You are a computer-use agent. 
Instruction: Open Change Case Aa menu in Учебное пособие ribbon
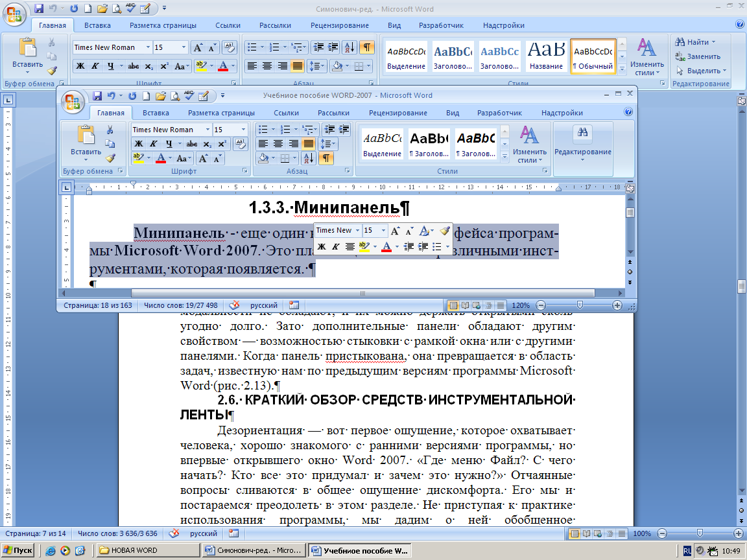pyautogui.click(x=184, y=158)
